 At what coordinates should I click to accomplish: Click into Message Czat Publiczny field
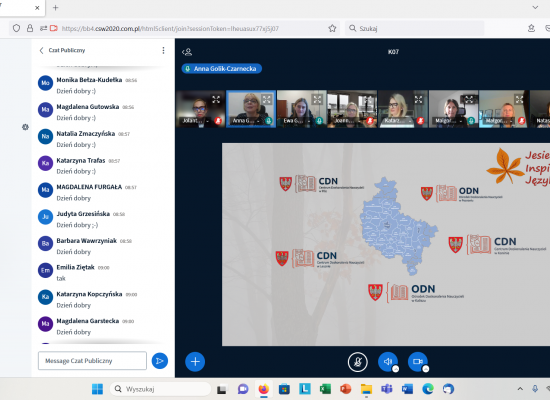click(x=92, y=361)
